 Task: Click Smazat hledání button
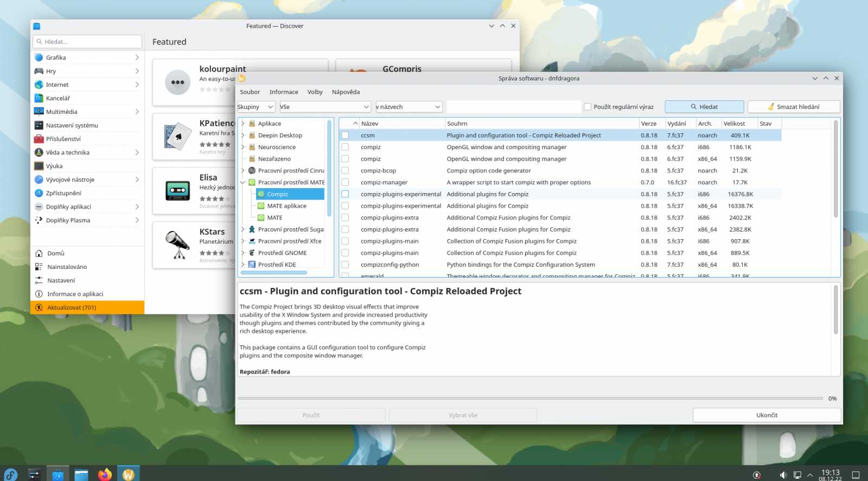794,107
